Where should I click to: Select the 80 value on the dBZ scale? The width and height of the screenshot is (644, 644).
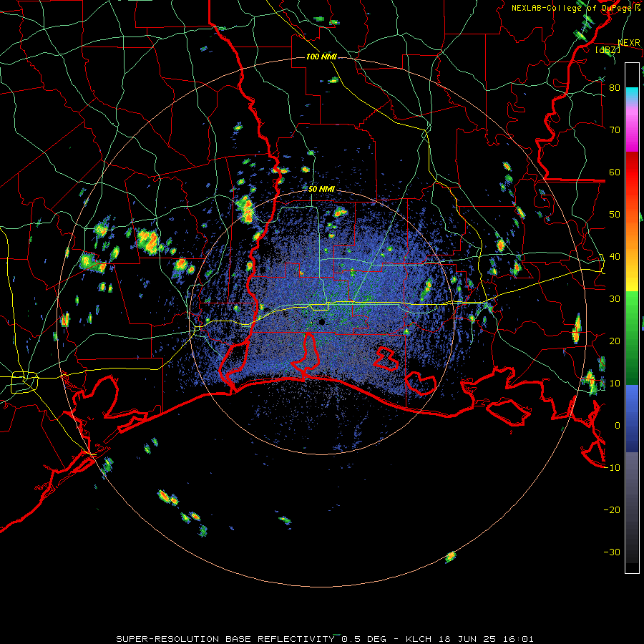[x=615, y=87]
